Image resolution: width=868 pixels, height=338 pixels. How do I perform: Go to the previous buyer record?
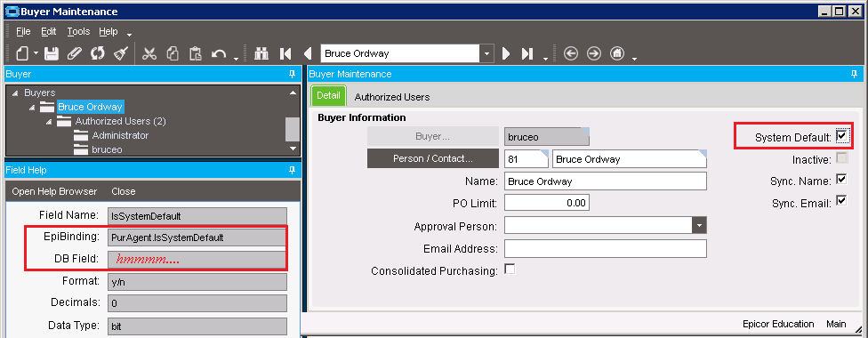308,53
